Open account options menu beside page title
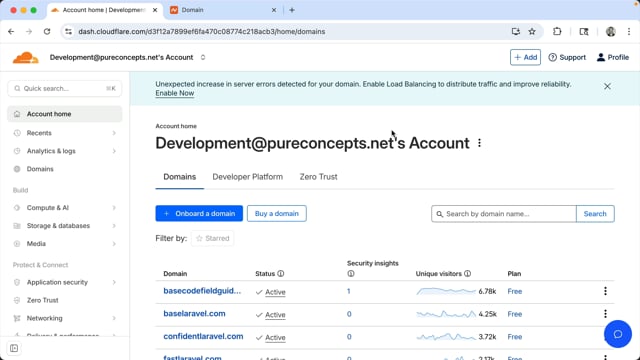 coord(480,143)
